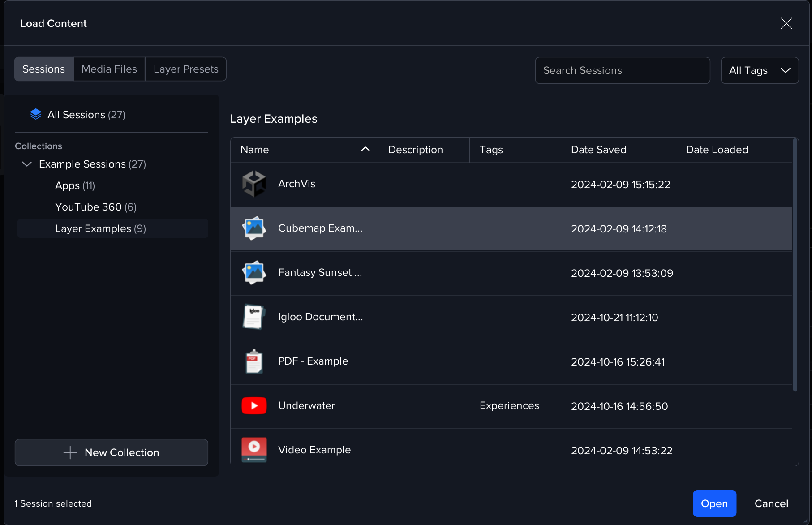The image size is (812, 525).
Task: Click the Fantasy Sunset image icon
Action: point(254,273)
